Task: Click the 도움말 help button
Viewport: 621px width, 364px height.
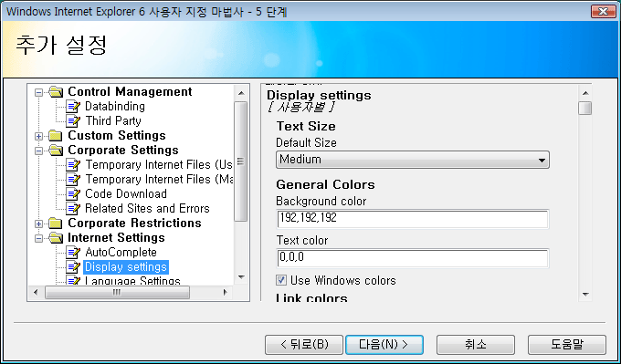Action: pyautogui.click(x=567, y=345)
